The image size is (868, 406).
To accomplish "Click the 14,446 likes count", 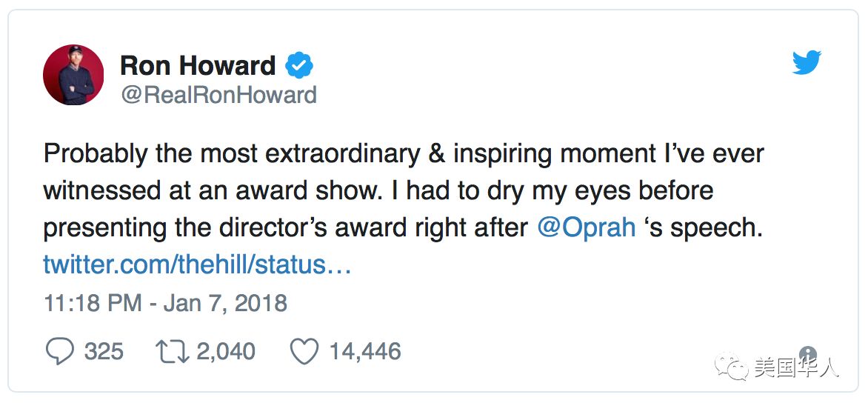I will [x=365, y=351].
